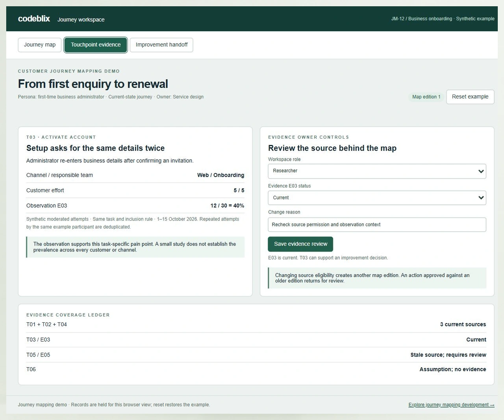Click the Web / Onboarding value
The height and width of the screenshot is (420, 504).
click(220, 175)
